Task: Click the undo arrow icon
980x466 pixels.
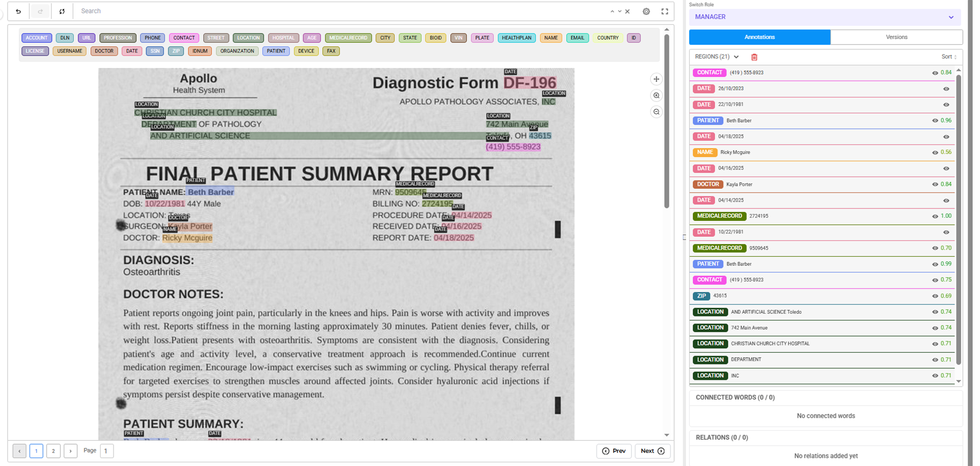Action: point(18,11)
